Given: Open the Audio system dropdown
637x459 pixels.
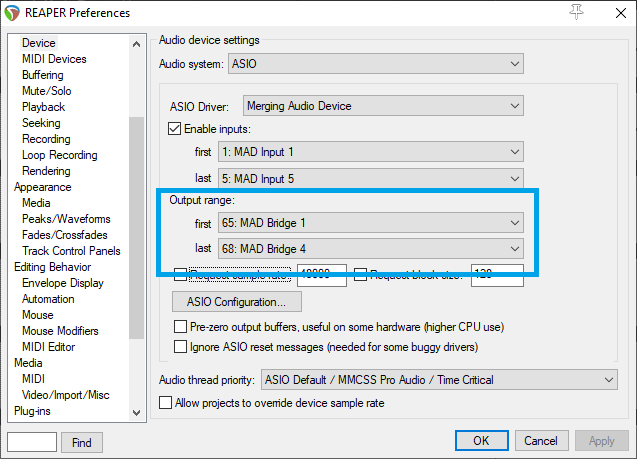Looking at the screenshot, I should 376,64.
